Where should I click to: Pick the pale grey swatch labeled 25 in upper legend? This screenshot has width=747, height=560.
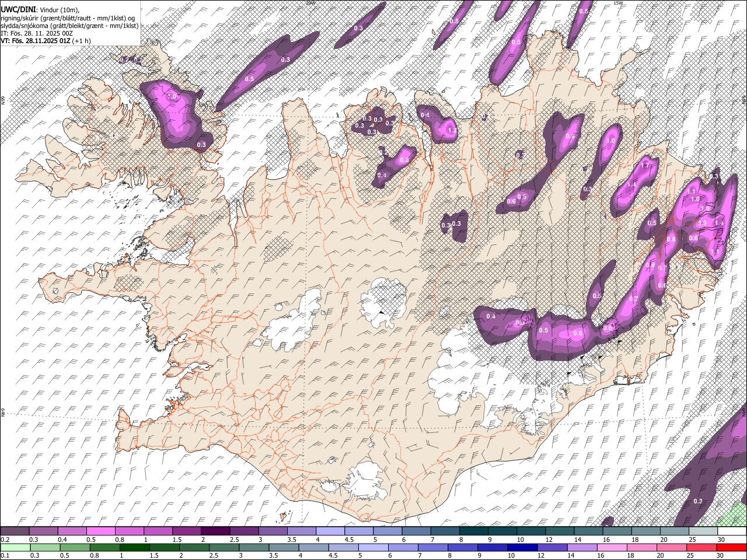[x=703, y=531]
